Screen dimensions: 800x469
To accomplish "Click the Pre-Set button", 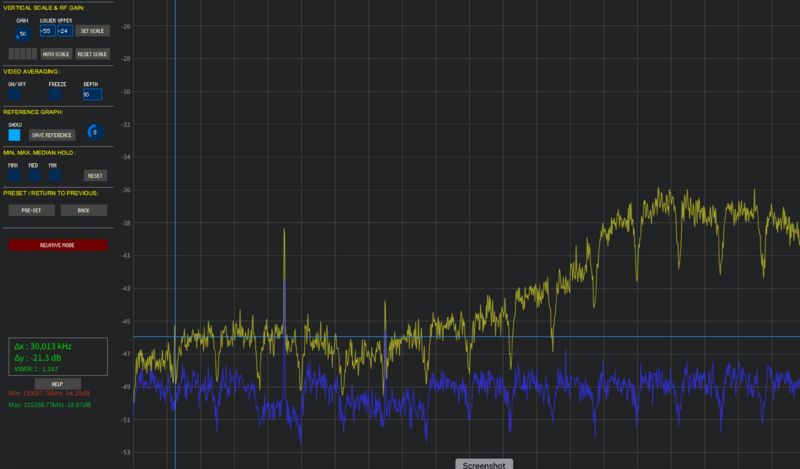I will [31, 211].
